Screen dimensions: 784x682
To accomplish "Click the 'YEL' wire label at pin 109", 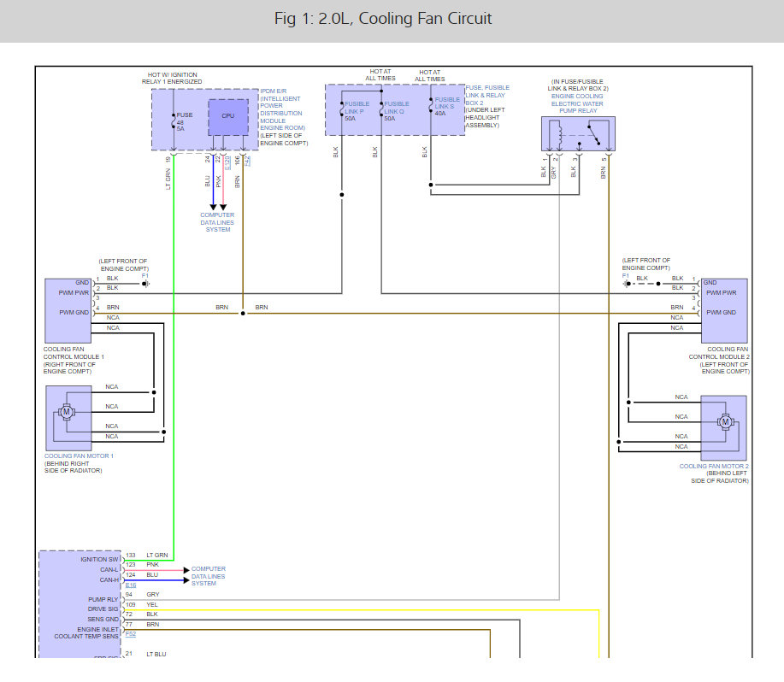I will click(x=152, y=604).
